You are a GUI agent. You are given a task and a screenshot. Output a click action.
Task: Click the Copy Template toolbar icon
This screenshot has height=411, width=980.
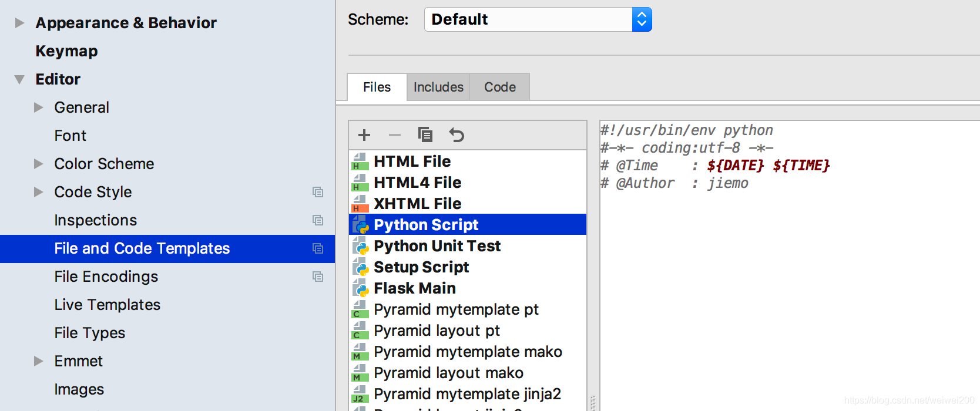[425, 135]
